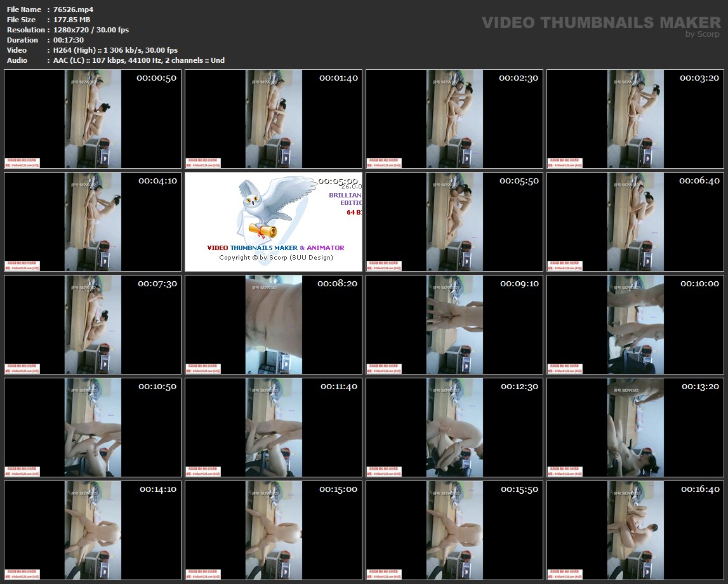Screen dimensions: 728x584
Task: Click the thumbnail labeled 00:04:10
Action: 93,222
